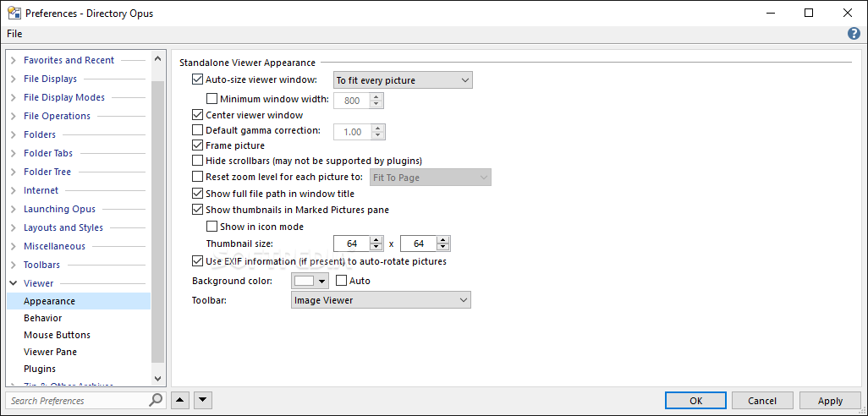
Task: Click the Viewer category label
Action: point(39,283)
